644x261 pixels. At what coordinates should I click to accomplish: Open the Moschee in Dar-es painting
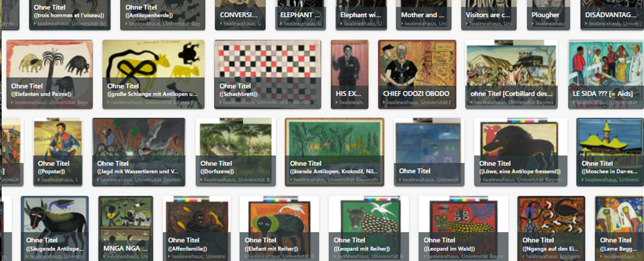(610, 152)
